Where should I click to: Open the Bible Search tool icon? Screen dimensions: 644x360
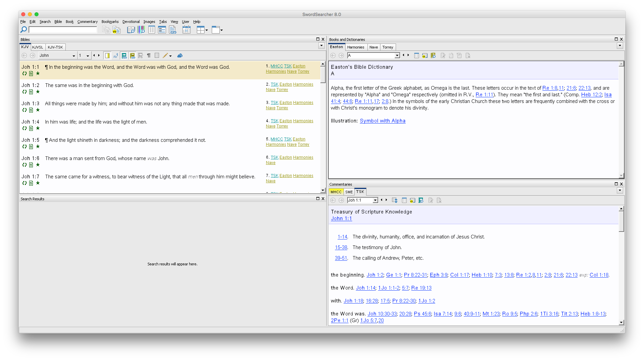pyautogui.click(x=131, y=30)
